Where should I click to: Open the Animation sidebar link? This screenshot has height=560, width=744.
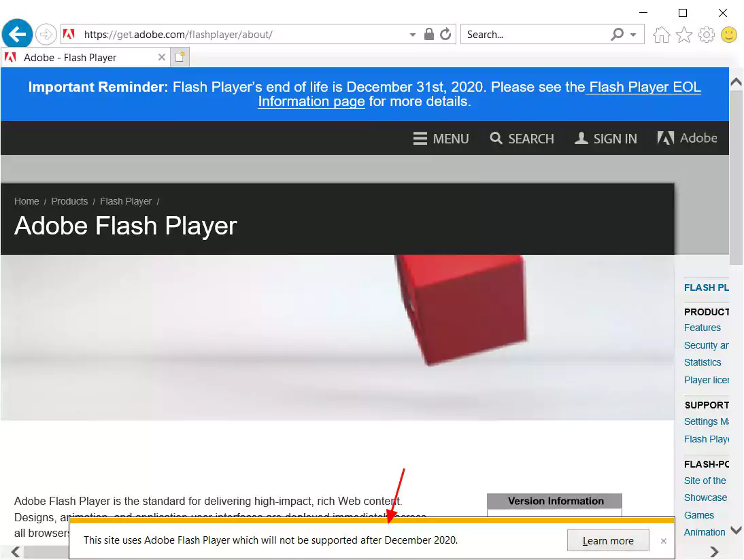[x=704, y=532]
